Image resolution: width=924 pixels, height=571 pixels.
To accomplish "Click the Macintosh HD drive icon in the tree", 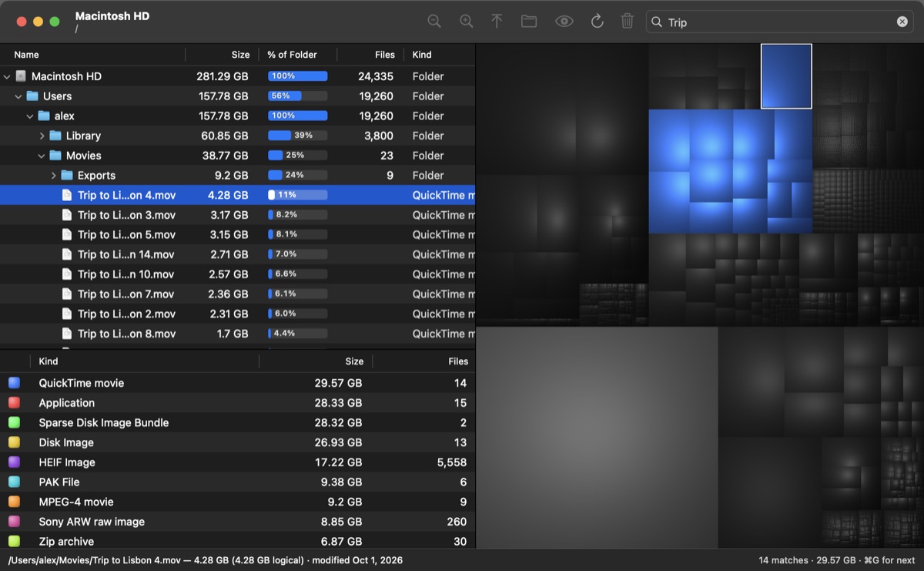I will [21, 76].
